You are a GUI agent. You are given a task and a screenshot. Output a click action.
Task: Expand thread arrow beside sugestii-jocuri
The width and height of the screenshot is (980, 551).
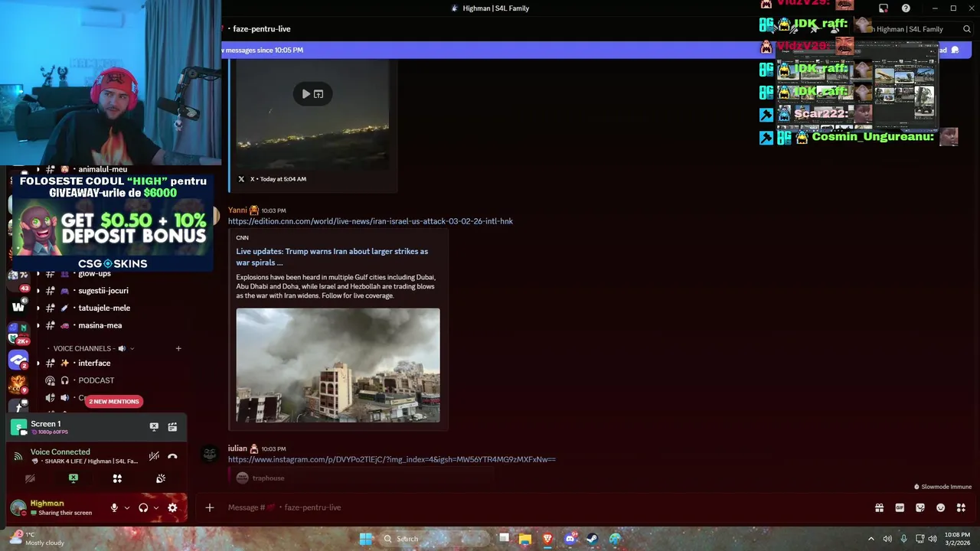tap(38, 291)
